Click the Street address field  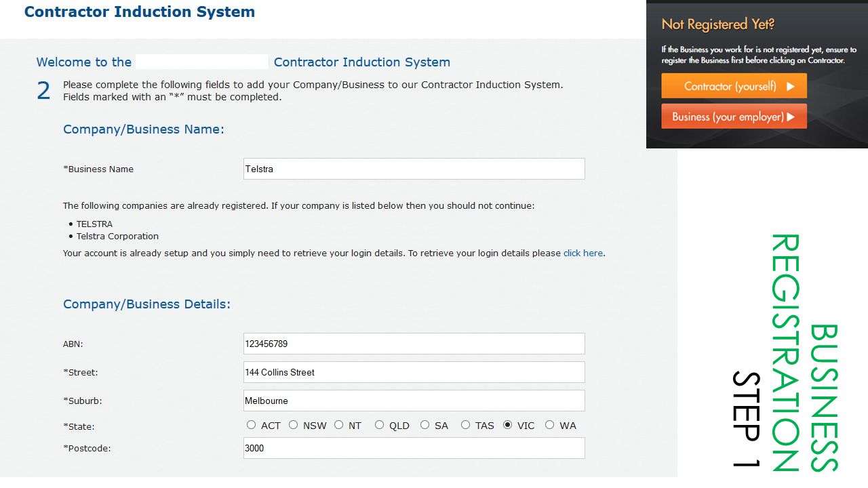click(x=414, y=372)
